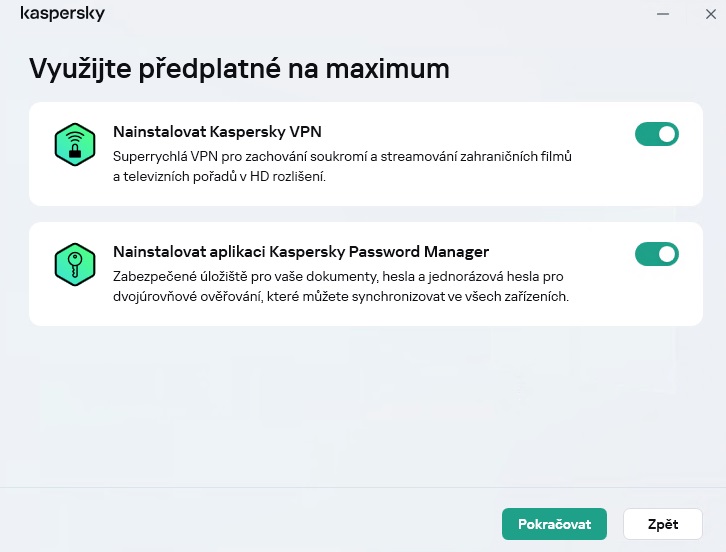Click the 'Využijte předplatné na maximum' heading
The width and height of the screenshot is (726, 552).
[239, 69]
